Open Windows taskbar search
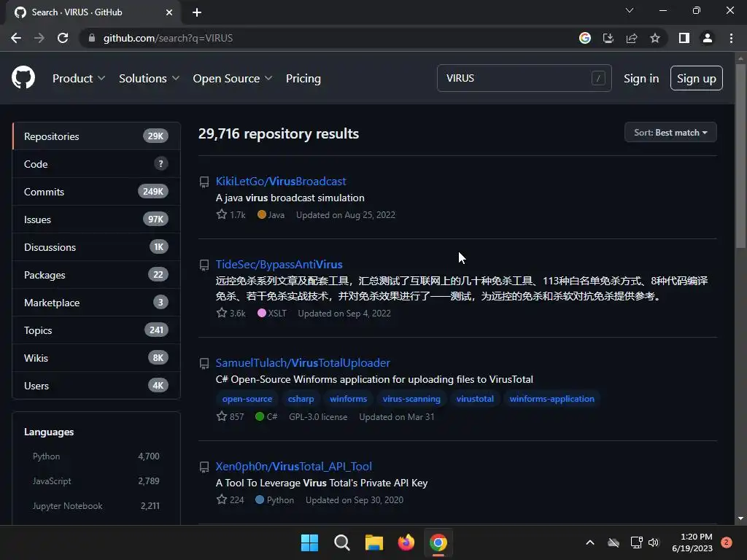This screenshot has width=747, height=560. 342,542
